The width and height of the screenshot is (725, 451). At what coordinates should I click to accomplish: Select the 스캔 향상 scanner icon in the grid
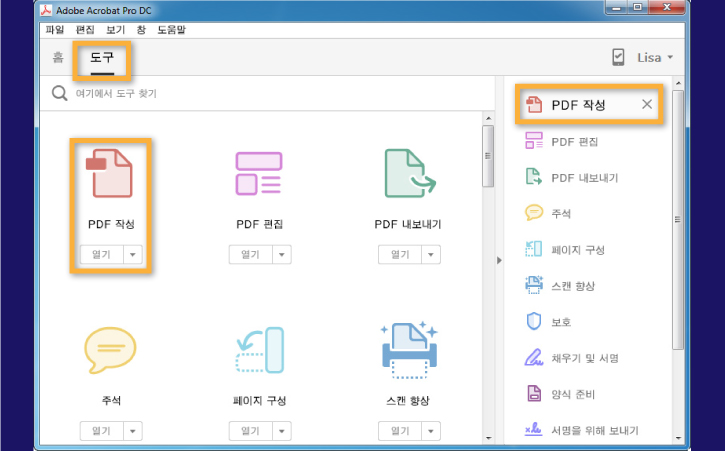(x=409, y=350)
